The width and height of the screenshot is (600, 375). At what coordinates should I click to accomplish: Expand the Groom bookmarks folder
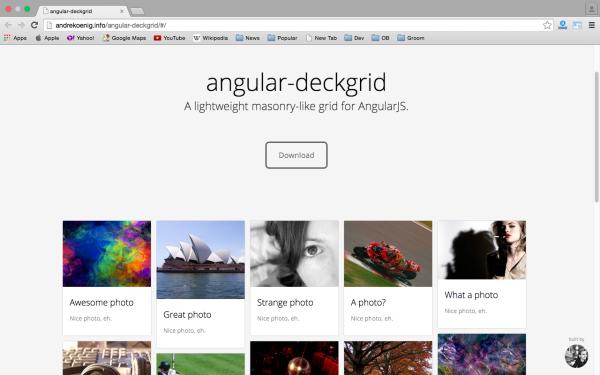pyautogui.click(x=411, y=38)
